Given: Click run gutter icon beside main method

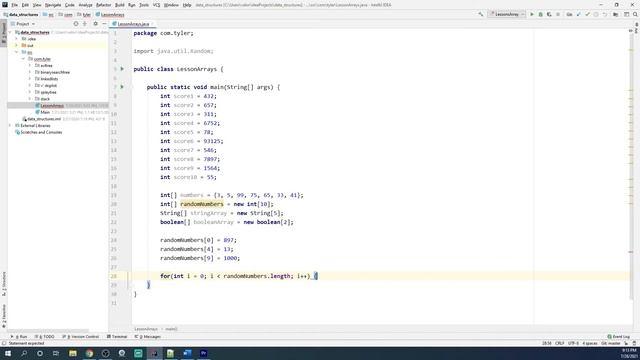Looking at the screenshot, I should pos(122,87).
